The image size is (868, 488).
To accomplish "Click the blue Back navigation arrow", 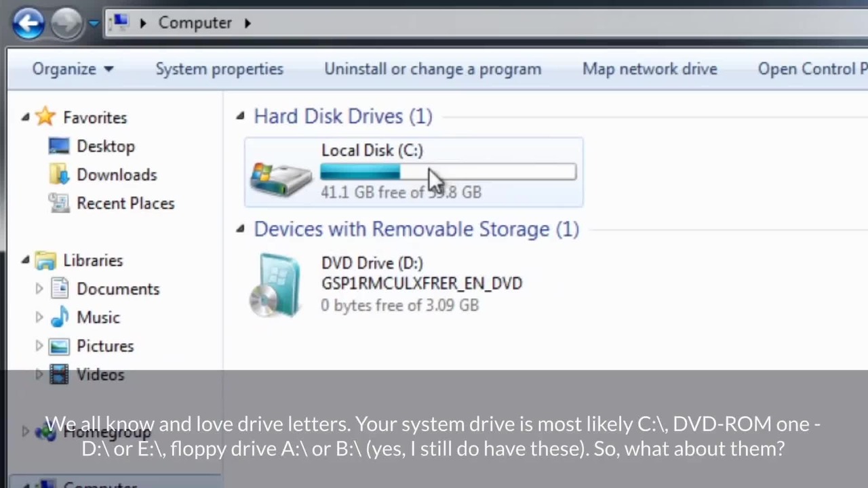I will tap(28, 23).
